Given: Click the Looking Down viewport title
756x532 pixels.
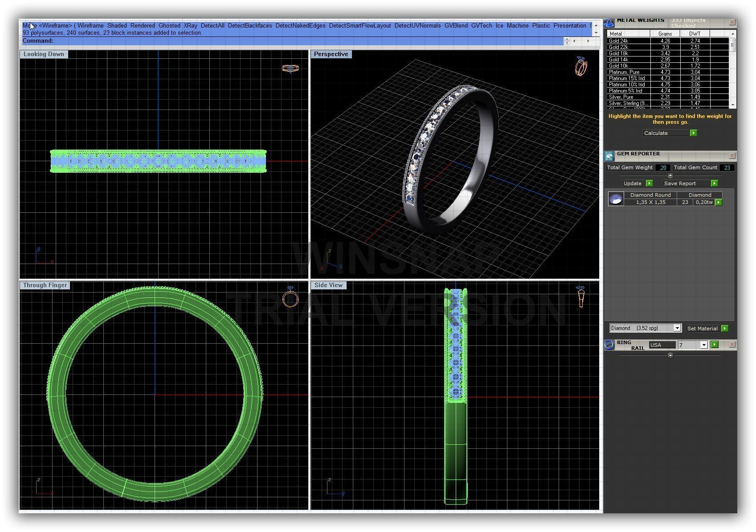Looking at the screenshot, I should 44,54.
